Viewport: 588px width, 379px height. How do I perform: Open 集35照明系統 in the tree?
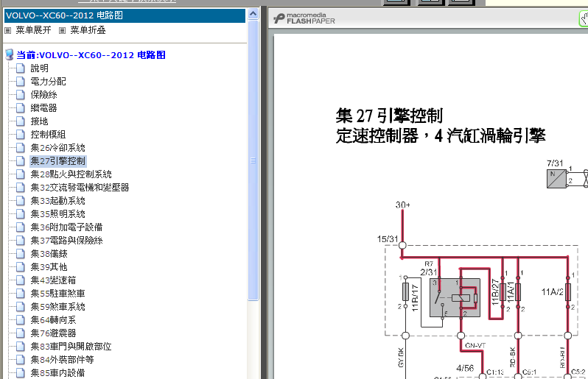pos(57,214)
